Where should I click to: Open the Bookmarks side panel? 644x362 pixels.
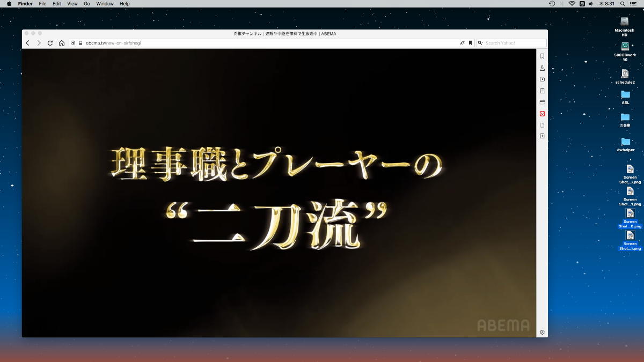(x=542, y=56)
